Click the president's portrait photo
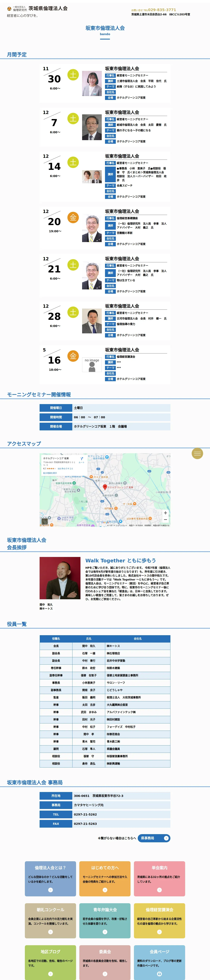Screen dimensions: 210x980 [x=60, y=578]
